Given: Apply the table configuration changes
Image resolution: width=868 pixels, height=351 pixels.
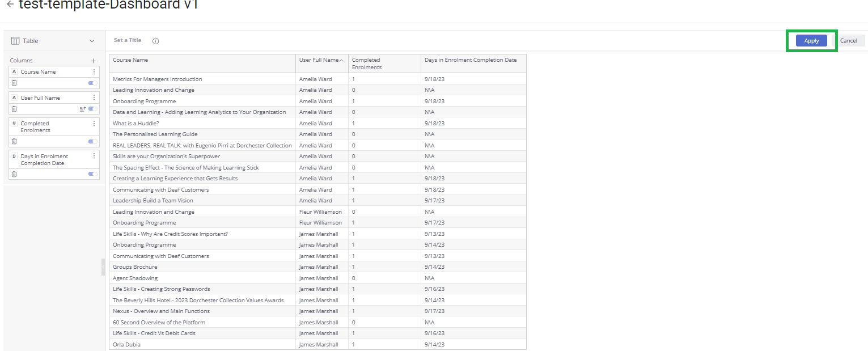Looking at the screenshot, I should click(811, 40).
